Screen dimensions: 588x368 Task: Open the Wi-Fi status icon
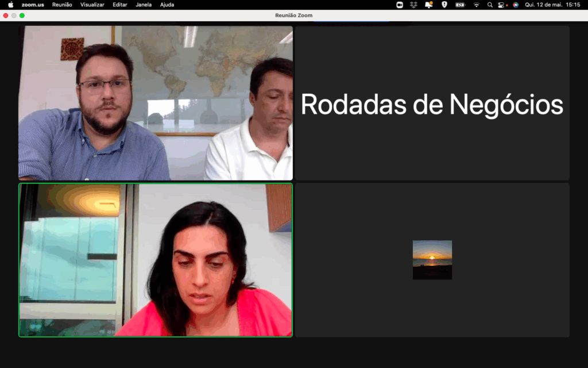click(x=476, y=5)
